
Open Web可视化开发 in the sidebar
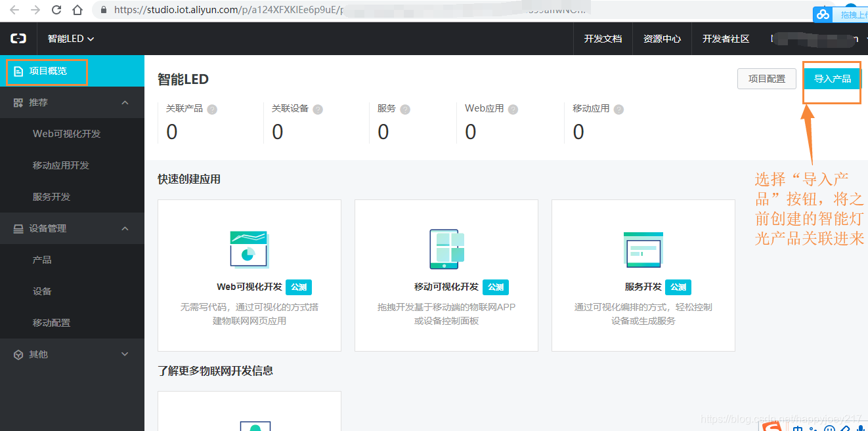[x=67, y=134]
